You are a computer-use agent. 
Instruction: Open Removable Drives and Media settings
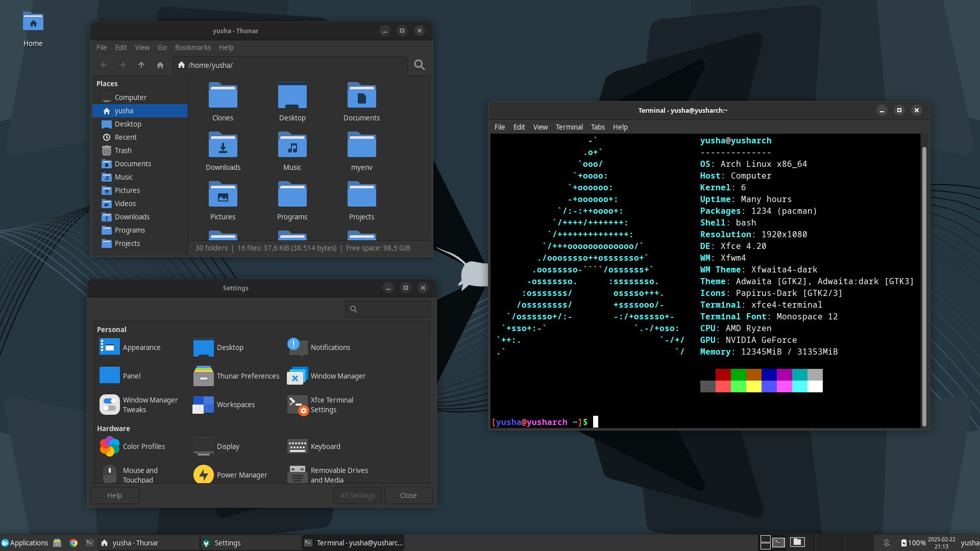[x=328, y=474]
